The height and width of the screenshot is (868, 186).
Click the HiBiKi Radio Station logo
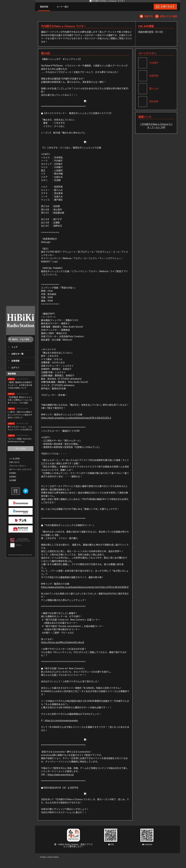(x=21, y=320)
